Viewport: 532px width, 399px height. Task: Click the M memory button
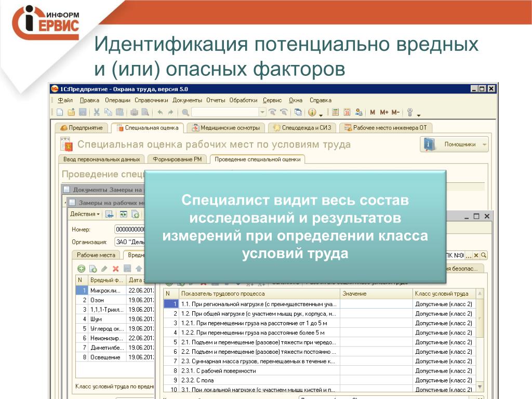[x=373, y=112]
